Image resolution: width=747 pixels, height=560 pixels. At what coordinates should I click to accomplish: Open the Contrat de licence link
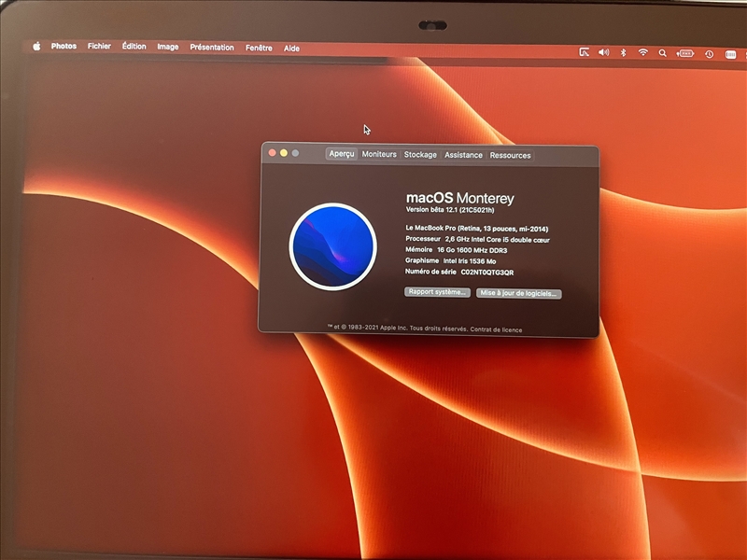[x=496, y=329]
